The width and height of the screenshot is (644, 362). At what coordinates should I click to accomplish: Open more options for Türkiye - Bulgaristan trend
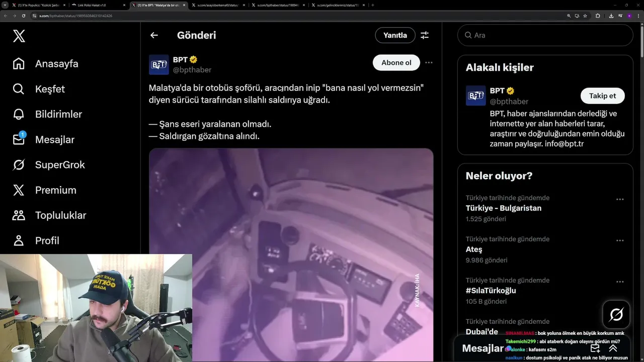pyautogui.click(x=620, y=199)
